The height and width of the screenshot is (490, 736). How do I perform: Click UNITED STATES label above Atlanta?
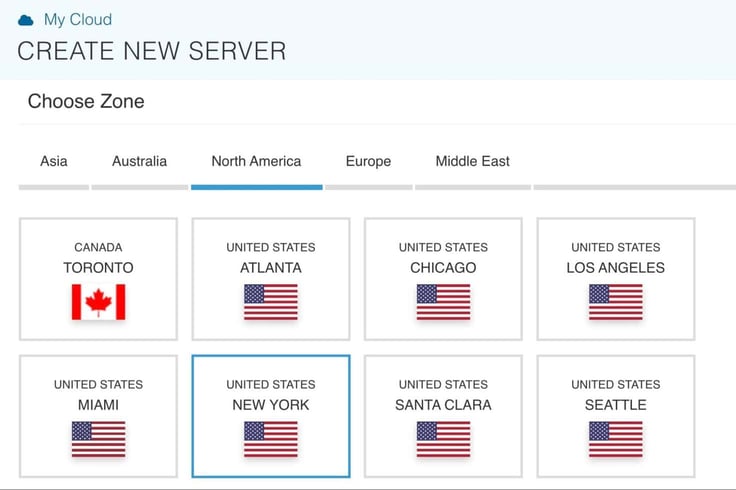tap(271, 247)
